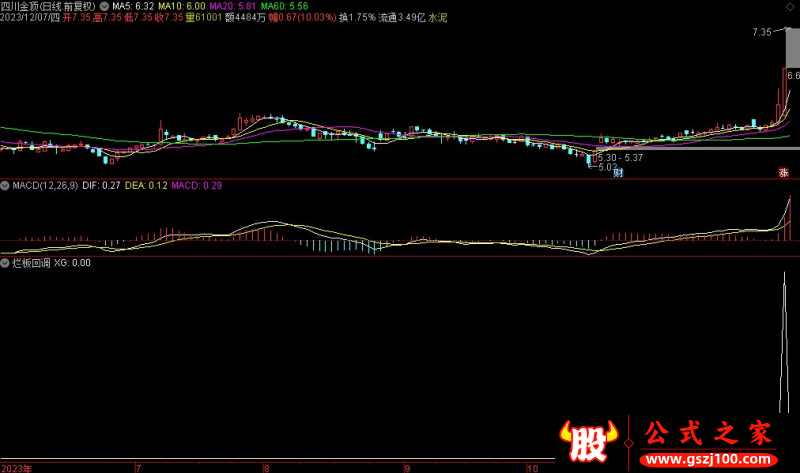Screen dimensions: 800x473
Task: Open the 涨 limit-up marker
Action: coord(784,172)
